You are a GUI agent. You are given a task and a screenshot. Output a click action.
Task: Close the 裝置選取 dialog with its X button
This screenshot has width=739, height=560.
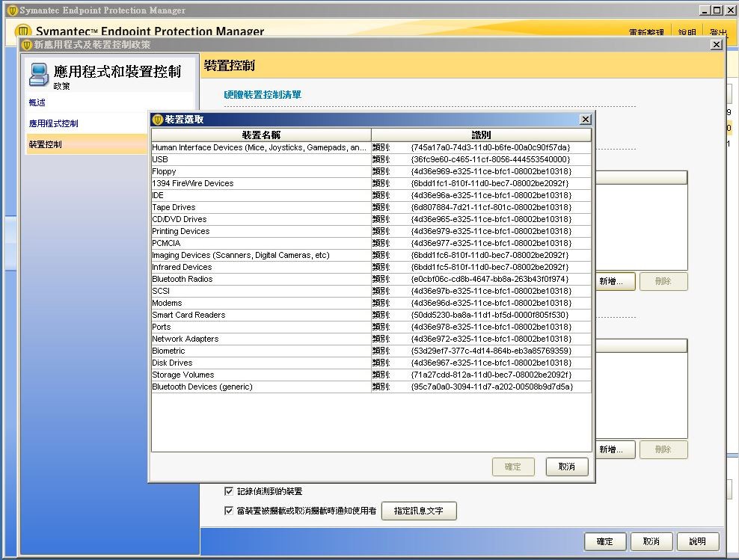[586, 119]
